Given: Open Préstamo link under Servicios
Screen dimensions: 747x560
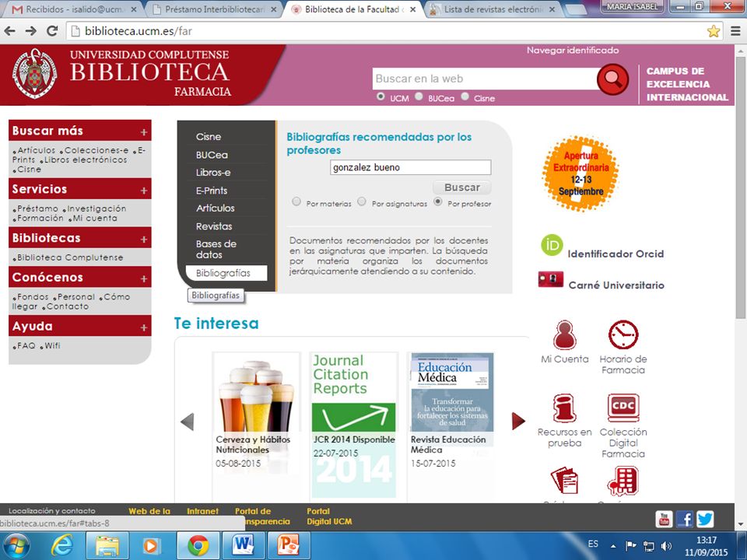Looking at the screenshot, I should click(x=36, y=208).
